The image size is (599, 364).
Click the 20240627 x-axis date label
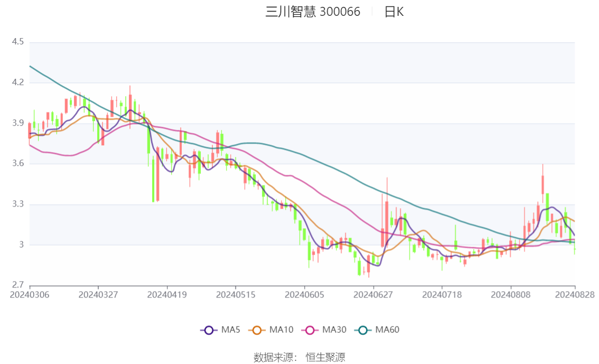point(373,295)
